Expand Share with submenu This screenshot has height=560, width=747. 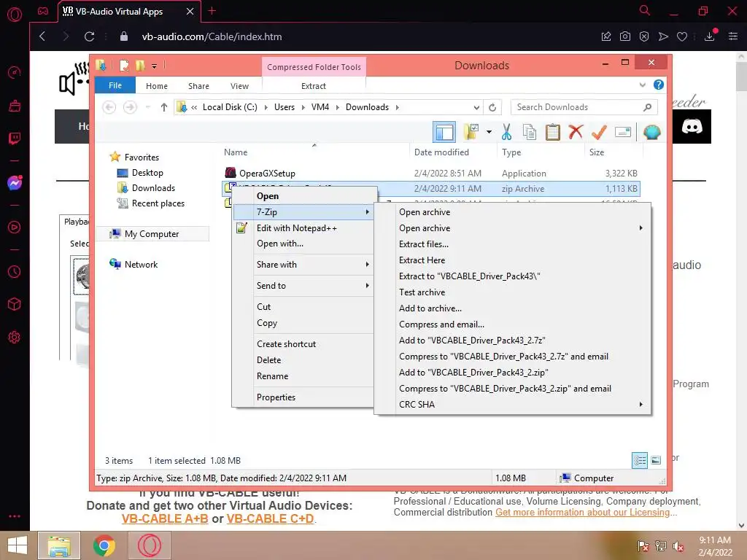coord(368,264)
